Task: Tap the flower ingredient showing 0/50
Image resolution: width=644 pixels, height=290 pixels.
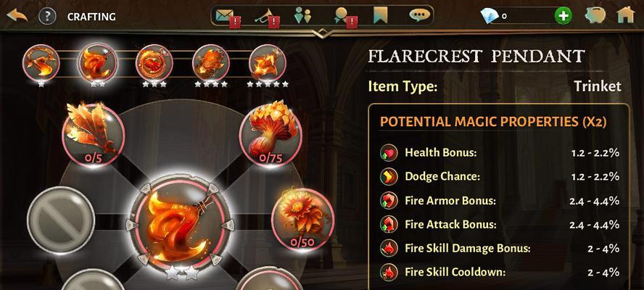Action: (302, 220)
